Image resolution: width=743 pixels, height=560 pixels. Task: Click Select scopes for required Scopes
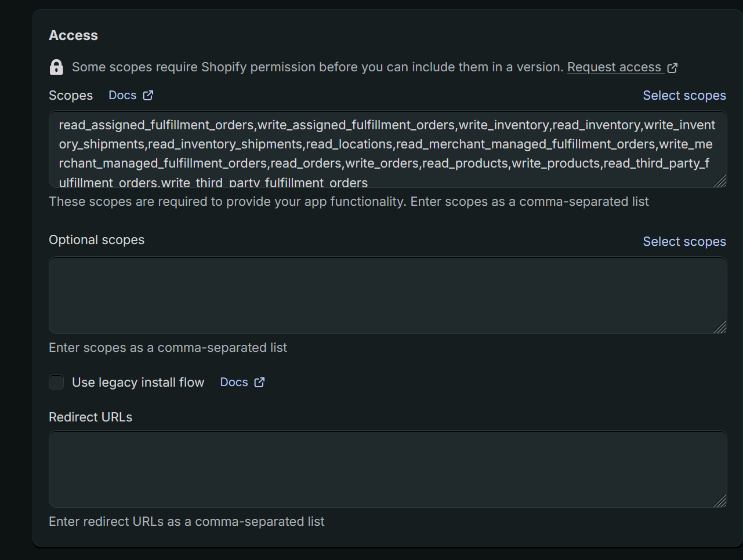[x=684, y=96]
